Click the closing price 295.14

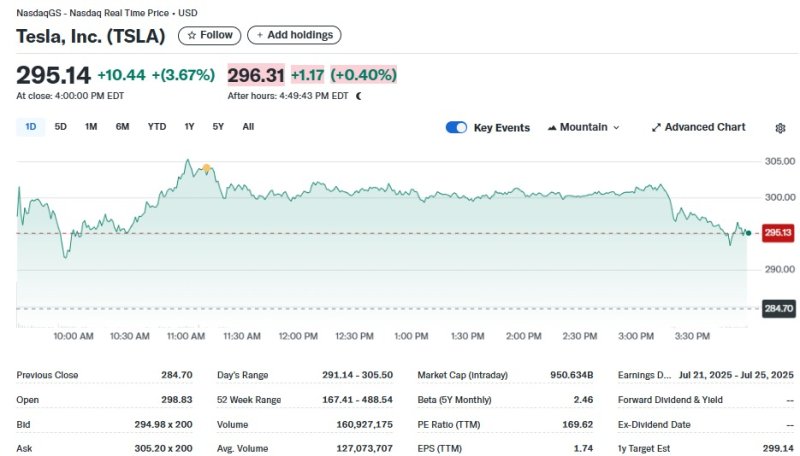(54, 75)
